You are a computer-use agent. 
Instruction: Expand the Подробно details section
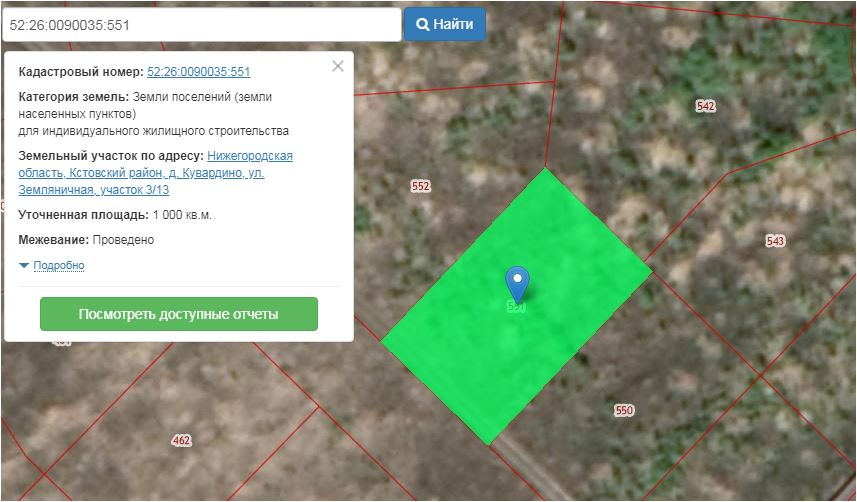click(x=58, y=265)
